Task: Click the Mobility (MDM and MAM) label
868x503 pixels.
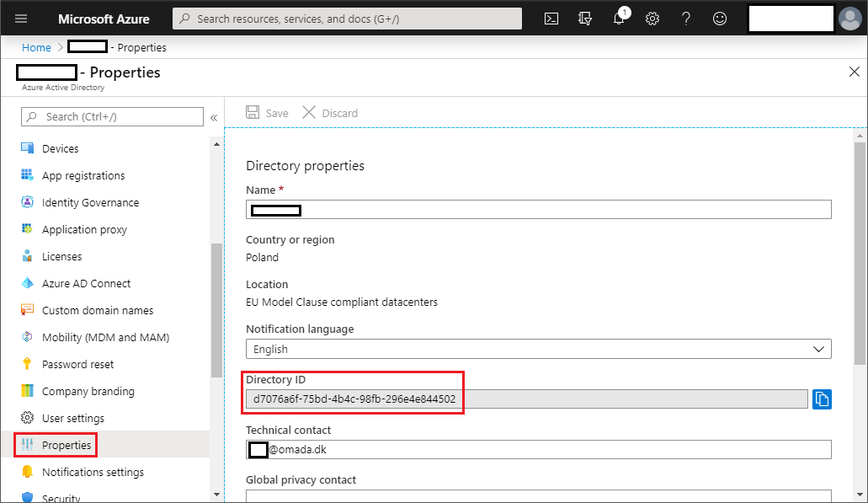Action: tap(106, 337)
